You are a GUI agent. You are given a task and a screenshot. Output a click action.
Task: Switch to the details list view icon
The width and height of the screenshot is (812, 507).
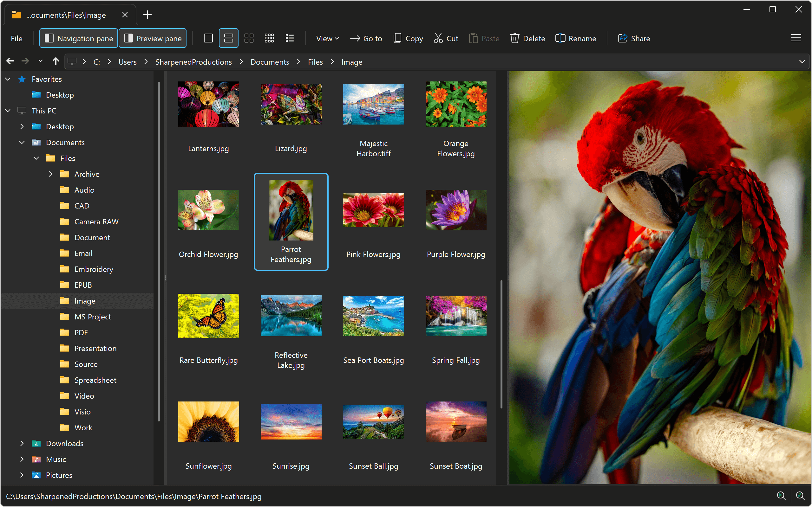[x=290, y=38]
